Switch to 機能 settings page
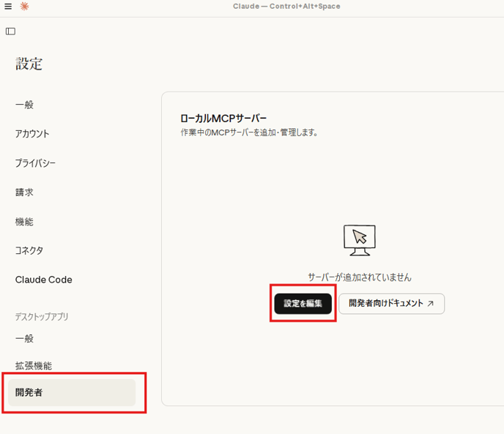 click(x=24, y=222)
